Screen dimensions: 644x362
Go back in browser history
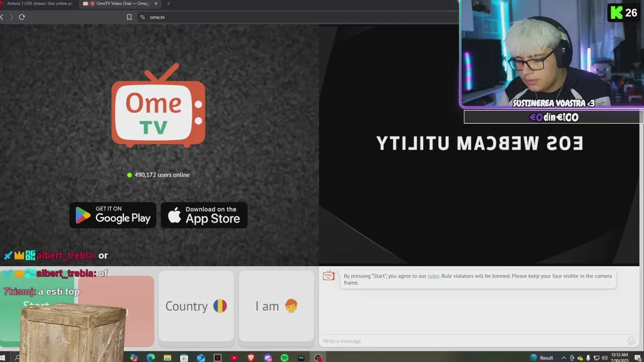pyautogui.click(x=2, y=17)
